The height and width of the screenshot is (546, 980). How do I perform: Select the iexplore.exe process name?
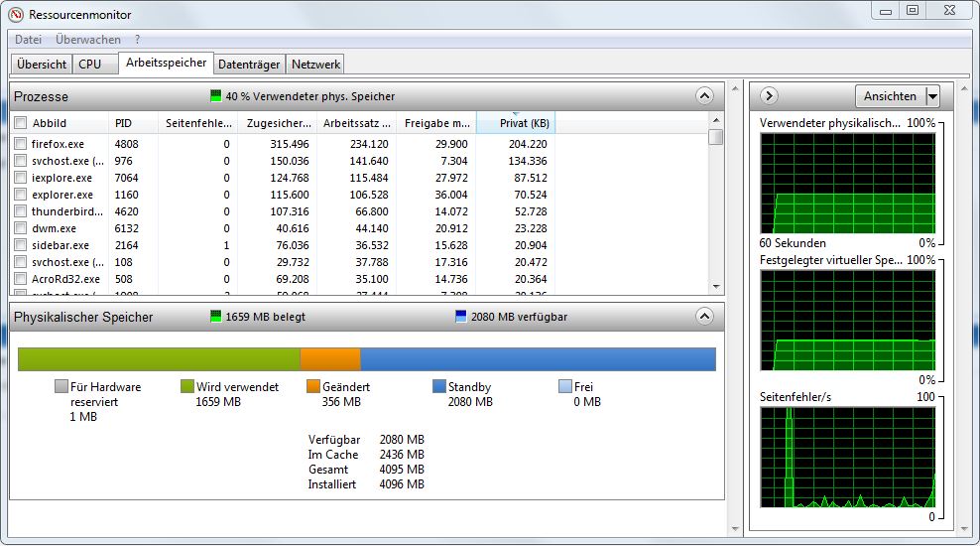(61, 178)
